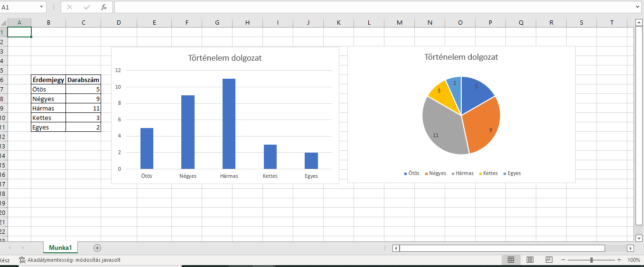Click the confirm entry checkmark icon
644x267 pixels.
point(87,7)
